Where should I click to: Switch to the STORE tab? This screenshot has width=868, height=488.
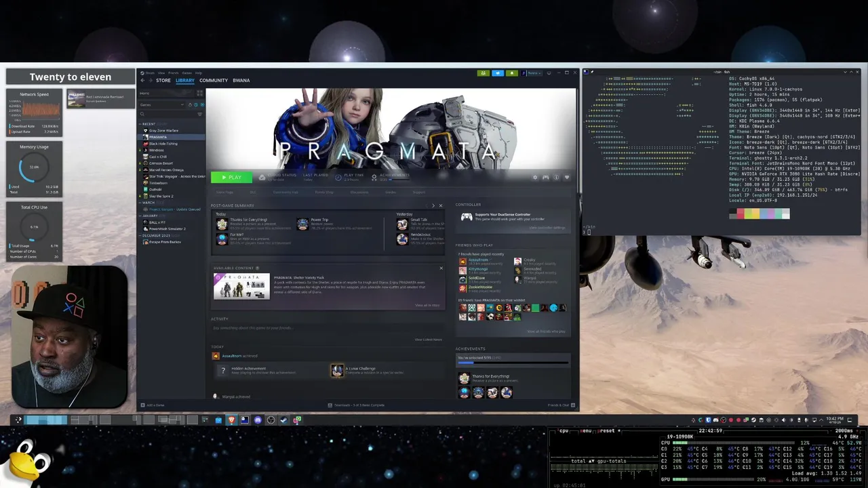click(x=163, y=81)
